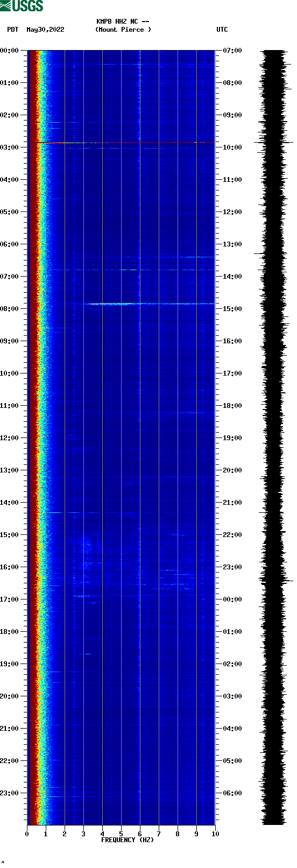Click the PDT time label "01:00"
The height and width of the screenshot is (868, 297).
(x=10, y=83)
